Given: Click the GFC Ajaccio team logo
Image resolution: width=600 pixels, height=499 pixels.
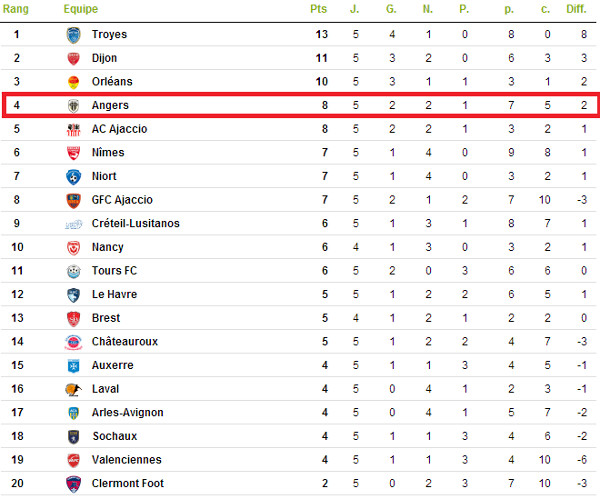Looking at the screenshot, I should coord(73,200).
